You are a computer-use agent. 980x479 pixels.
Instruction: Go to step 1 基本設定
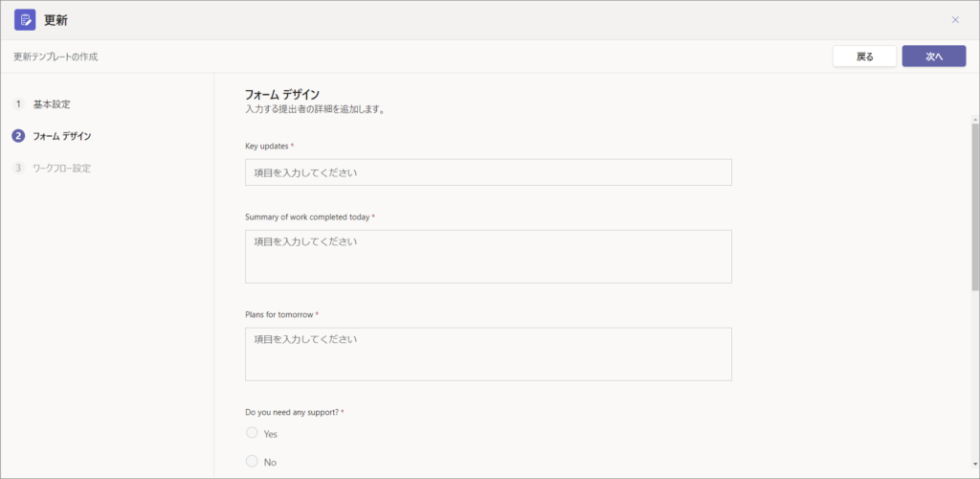point(41,104)
